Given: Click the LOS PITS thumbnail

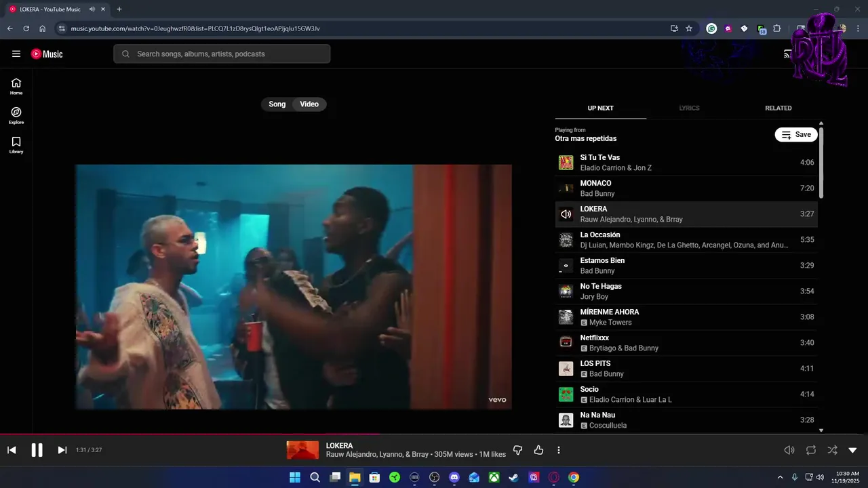Looking at the screenshot, I should [x=566, y=369].
